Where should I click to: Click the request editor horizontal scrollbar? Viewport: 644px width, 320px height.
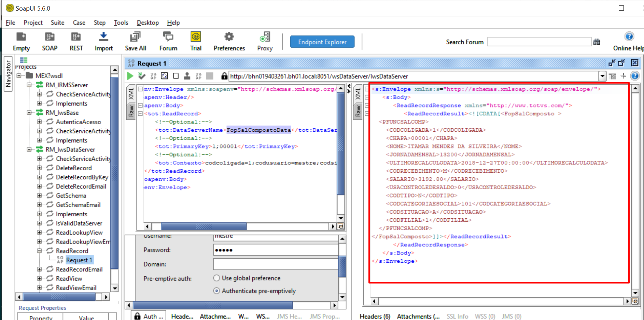(x=204, y=227)
